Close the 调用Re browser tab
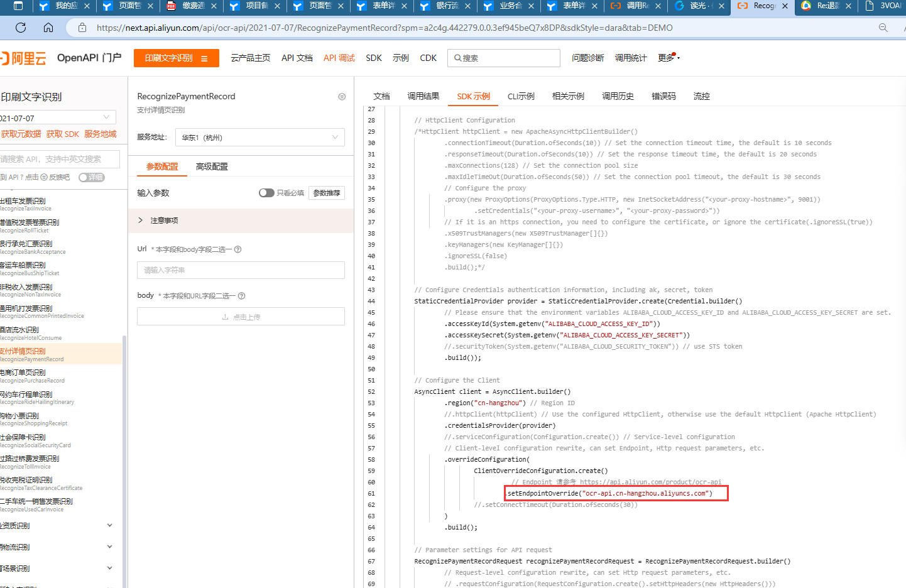The height and width of the screenshot is (588, 906). click(658, 6)
